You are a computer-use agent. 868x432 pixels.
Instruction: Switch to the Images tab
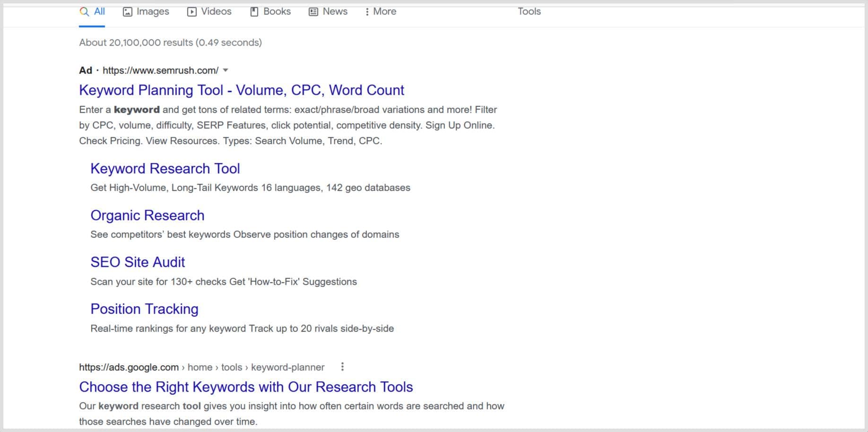click(146, 11)
